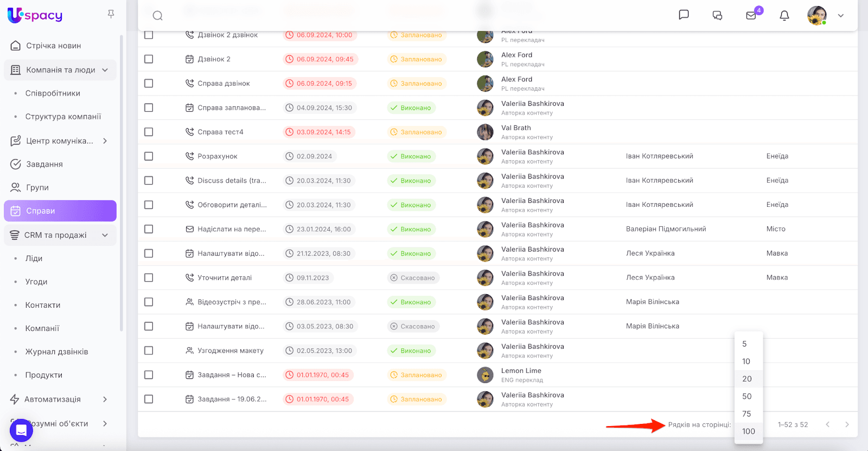Tick the checkbox for Справа дзвінок
The height and width of the screenshot is (451, 868).
(x=149, y=84)
